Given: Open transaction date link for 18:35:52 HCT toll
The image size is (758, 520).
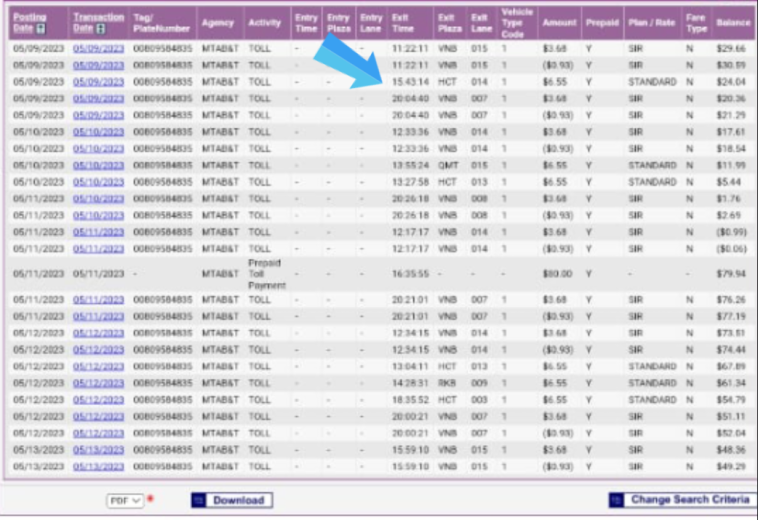Looking at the screenshot, I should click(98, 400).
